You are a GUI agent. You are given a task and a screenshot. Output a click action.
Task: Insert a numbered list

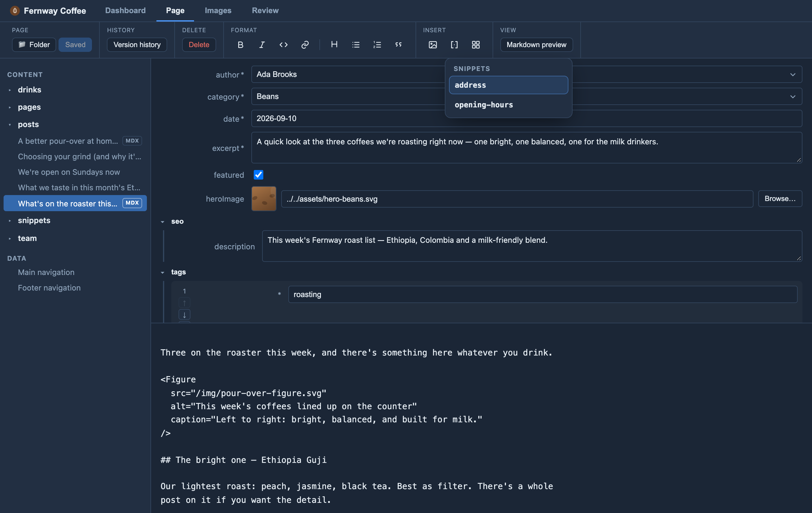click(377, 44)
